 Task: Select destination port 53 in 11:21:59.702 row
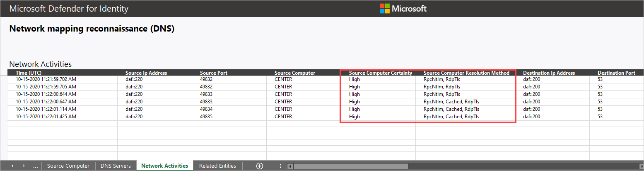click(x=617, y=79)
